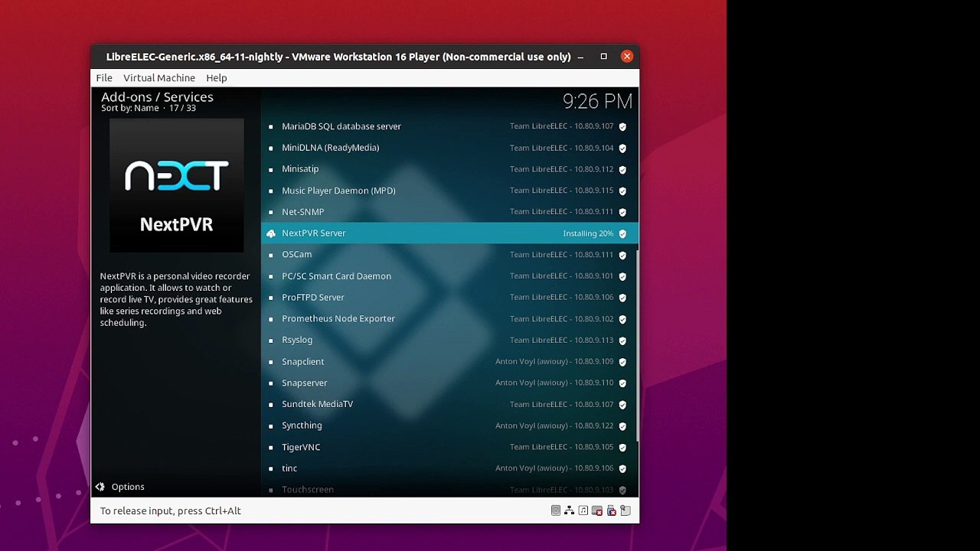This screenshot has width=980, height=551.
Task: Select the Net-SNMP add-on
Action: (x=449, y=212)
